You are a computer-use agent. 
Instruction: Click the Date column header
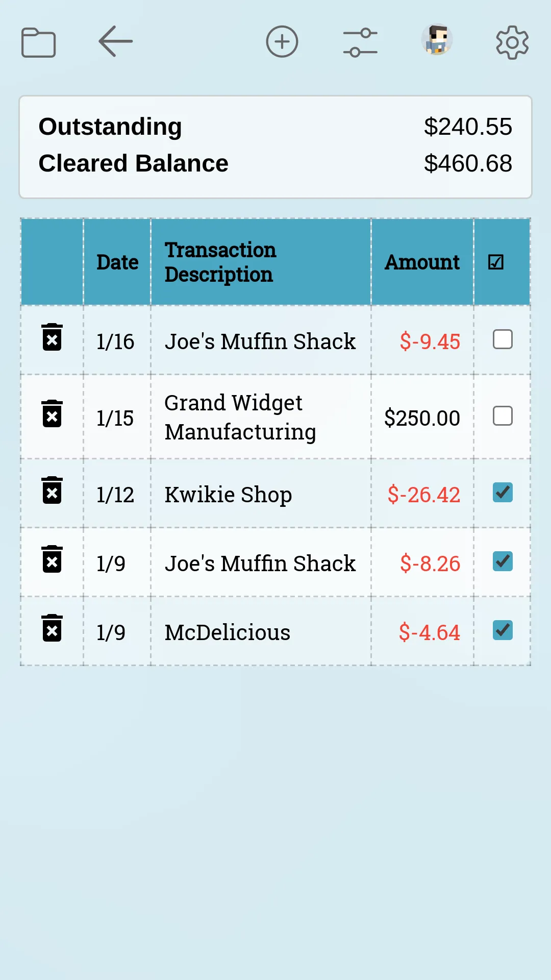pos(117,262)
